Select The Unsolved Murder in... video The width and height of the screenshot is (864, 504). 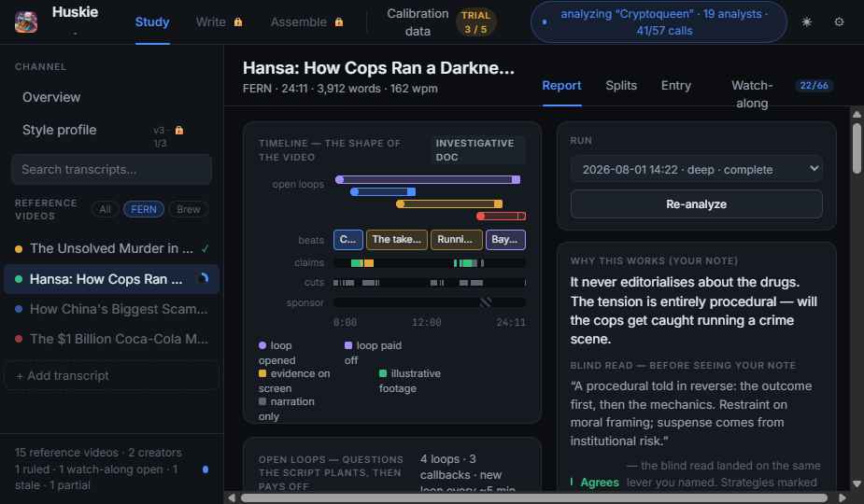(112, 248)
